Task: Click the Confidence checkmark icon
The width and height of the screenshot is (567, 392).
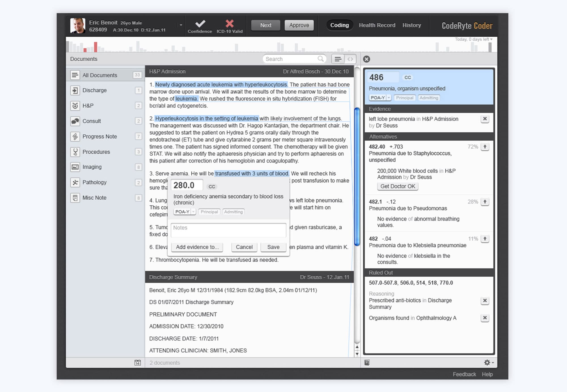Action: (x=200, y=24)
